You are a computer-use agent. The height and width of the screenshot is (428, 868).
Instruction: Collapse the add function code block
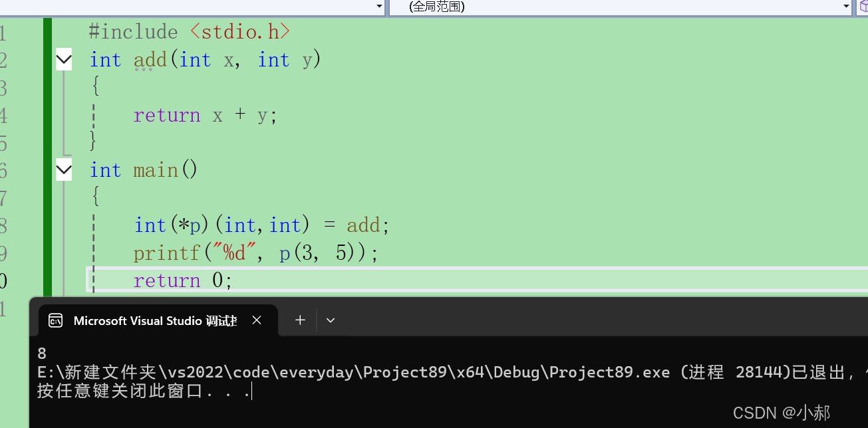coord(64,60)
